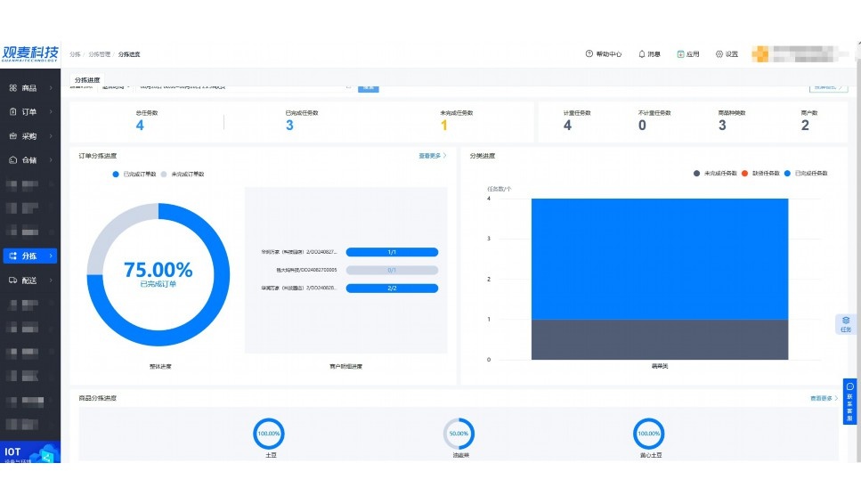Click the 0/1 progress bar
This screenshot has height=504, width=861.
pos(392,270)
